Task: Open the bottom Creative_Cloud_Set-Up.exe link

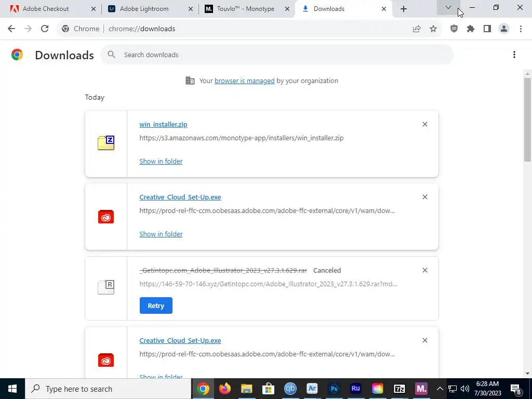Action: click(x=180, y=340)
